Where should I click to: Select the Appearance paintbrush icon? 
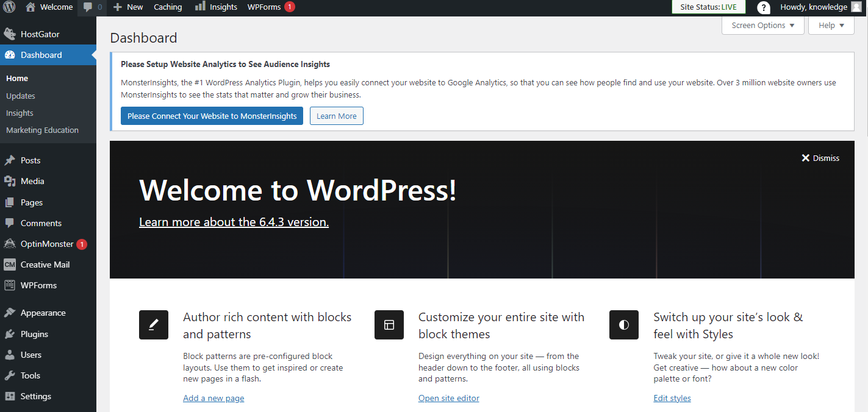(x=10, y=312)
